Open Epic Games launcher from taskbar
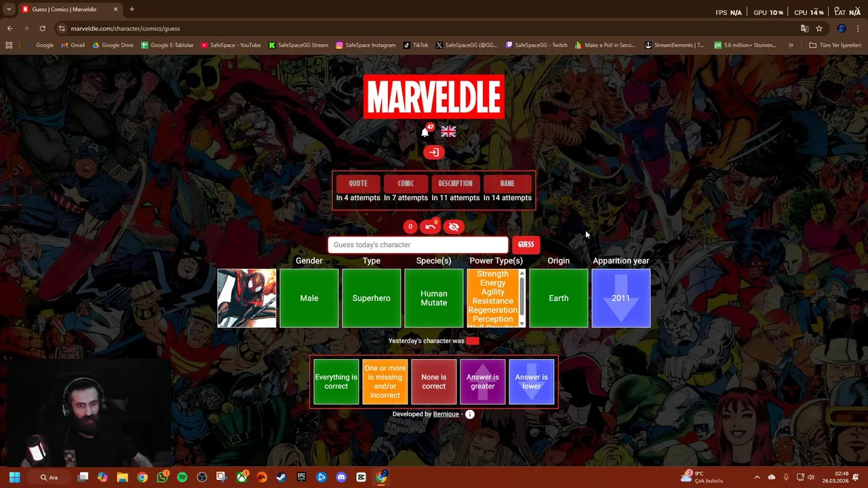Image resolution: width=868 pixels, height=488 pixels. [301, 477]
